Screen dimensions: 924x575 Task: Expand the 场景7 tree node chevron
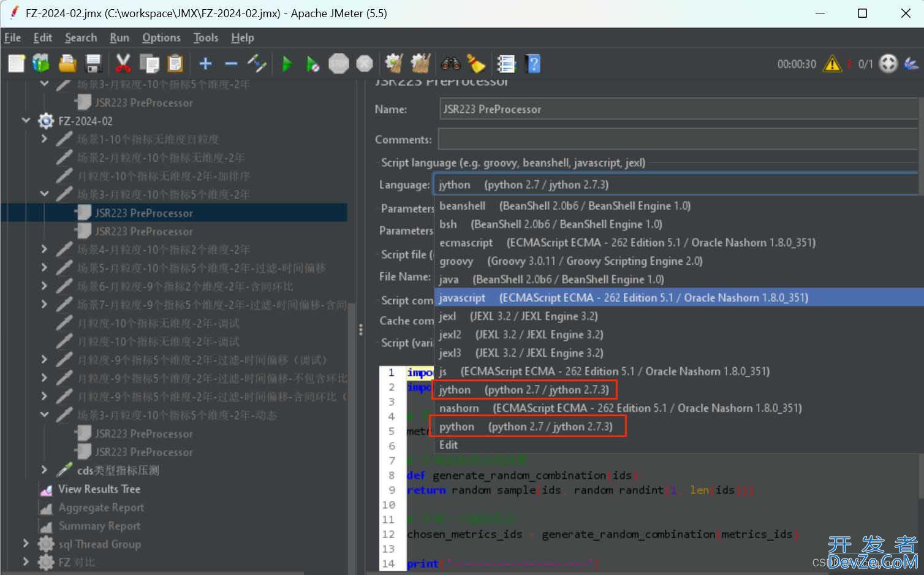[x=44, y=305]
